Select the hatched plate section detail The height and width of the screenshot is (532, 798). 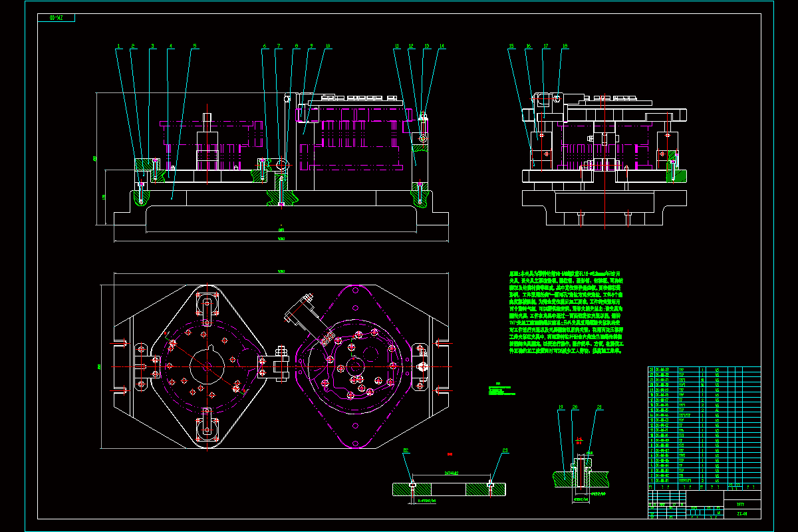450,489
